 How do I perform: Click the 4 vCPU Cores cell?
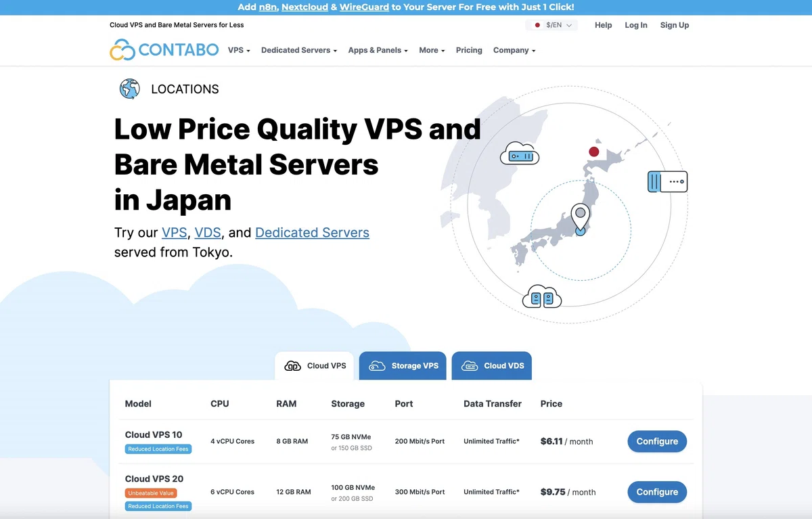click(x=232, y=441)
